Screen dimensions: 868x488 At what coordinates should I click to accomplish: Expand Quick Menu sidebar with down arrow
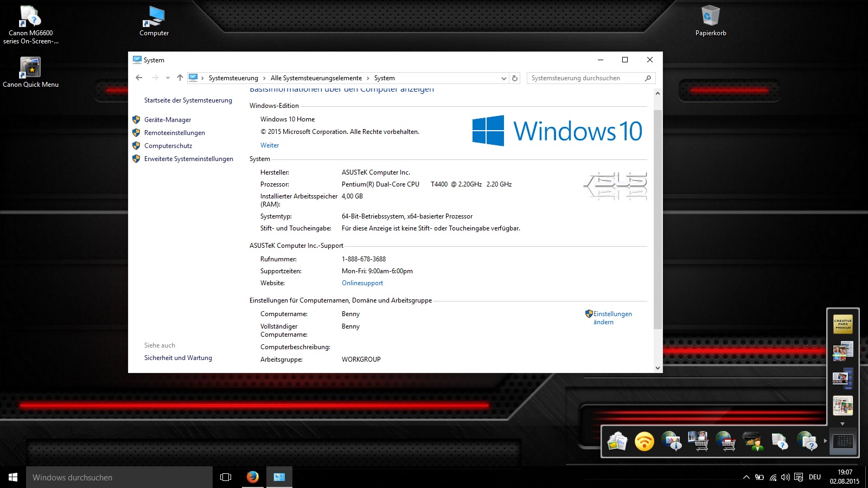[843, 423]
